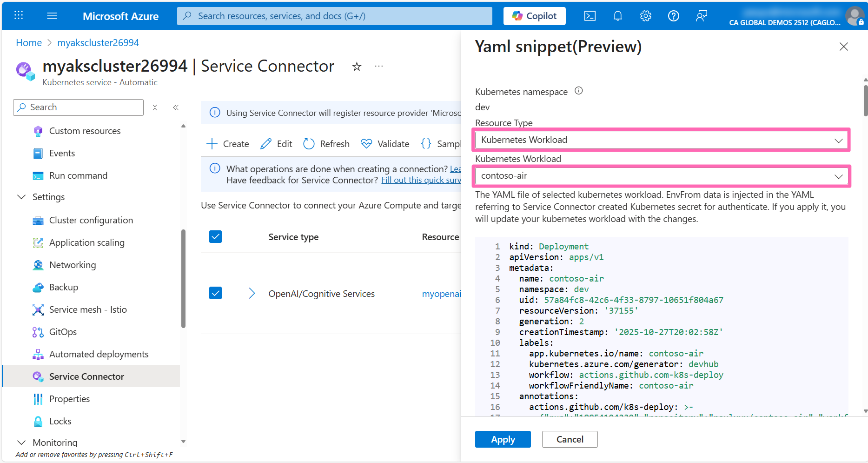Collapse the Settings section in the sidebar
The height and width of the screenshot is (463, 868).
[x=21, y=197]
